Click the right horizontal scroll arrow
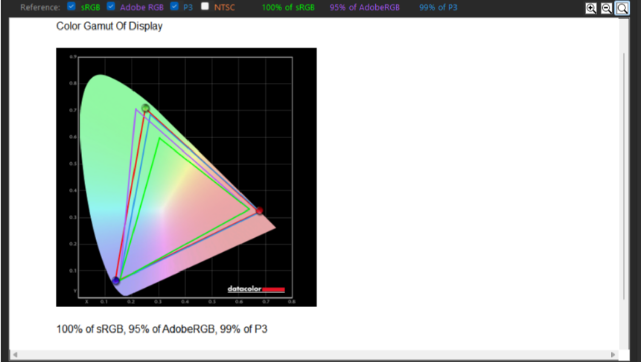The width and height of the screenshot is (644, 362). coord(613,354)
